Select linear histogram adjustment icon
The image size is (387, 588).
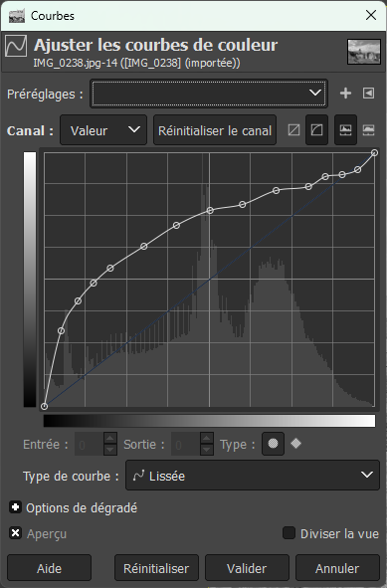point(293,130)
